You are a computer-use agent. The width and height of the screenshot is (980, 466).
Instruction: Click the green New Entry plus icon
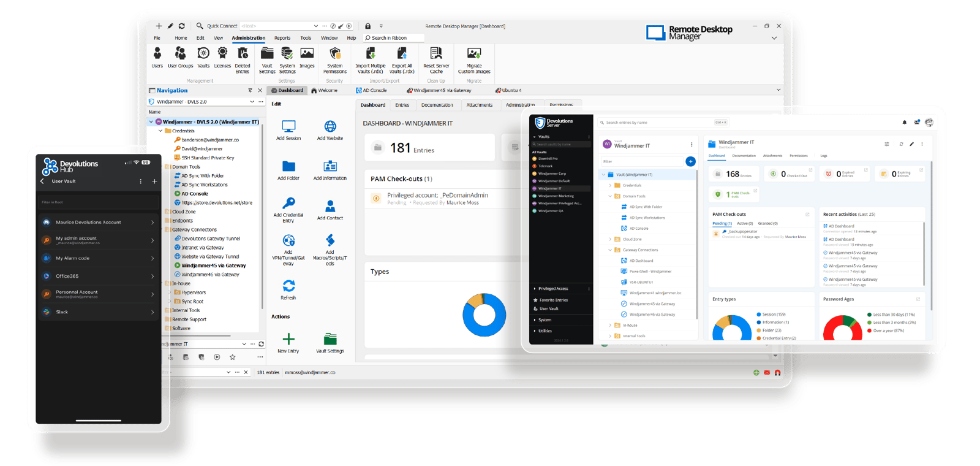[288, 339]
